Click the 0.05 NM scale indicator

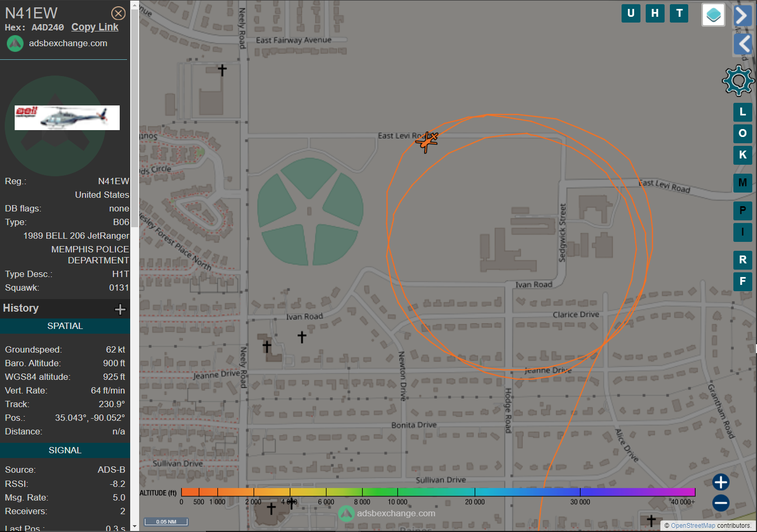166,522
